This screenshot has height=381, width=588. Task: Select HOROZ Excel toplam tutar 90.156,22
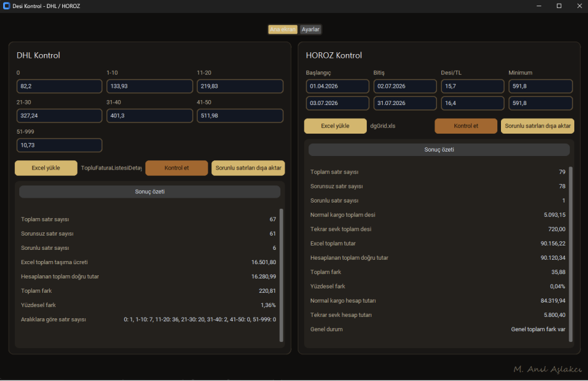point(553,244)
